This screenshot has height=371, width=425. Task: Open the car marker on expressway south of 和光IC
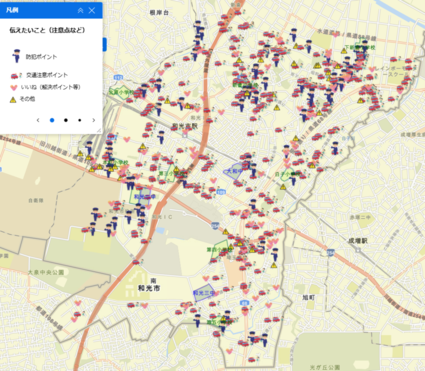pyautogui.click(x=137, y=262)
